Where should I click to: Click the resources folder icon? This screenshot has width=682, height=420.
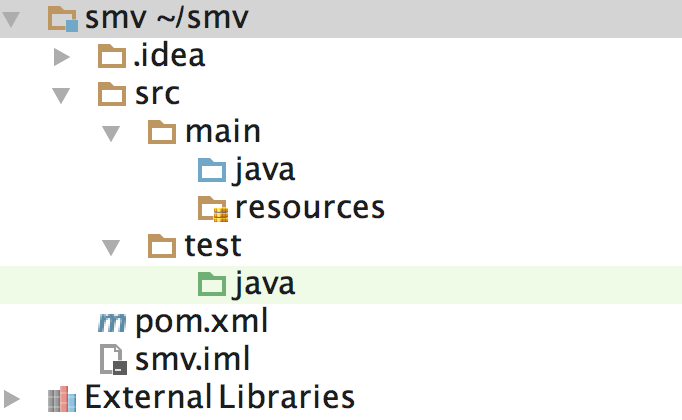coord(211,208)
